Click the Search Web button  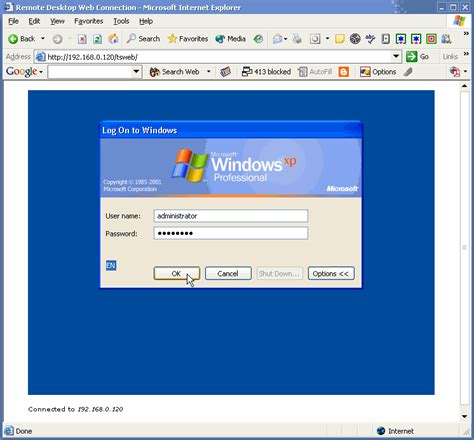(x=175, y=72)
